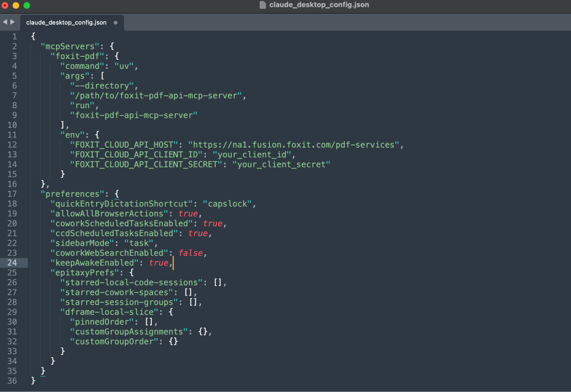The image size is (571, 392).
Task: Click the "customGroupOrder" key
Action: 114,342
